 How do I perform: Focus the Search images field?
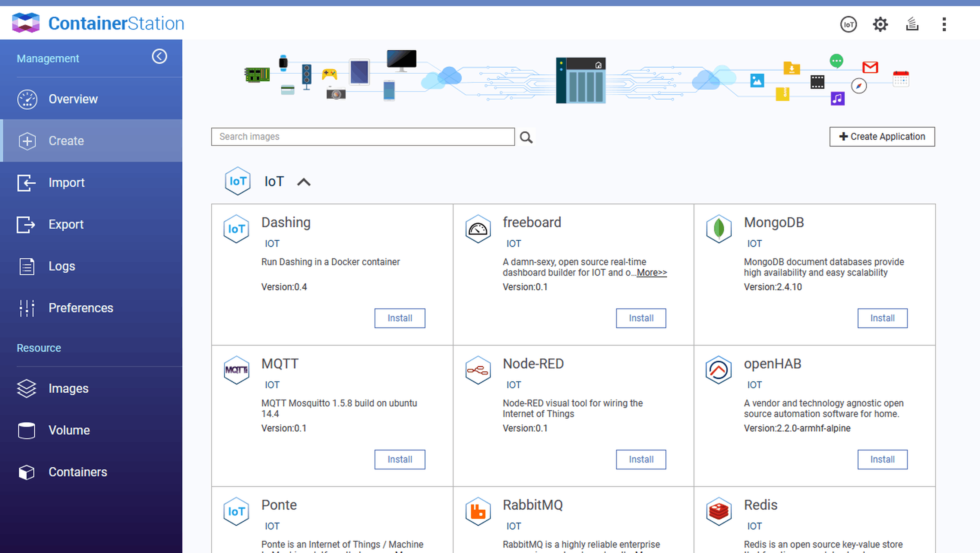pyautogui.click(x=363, y=137)
